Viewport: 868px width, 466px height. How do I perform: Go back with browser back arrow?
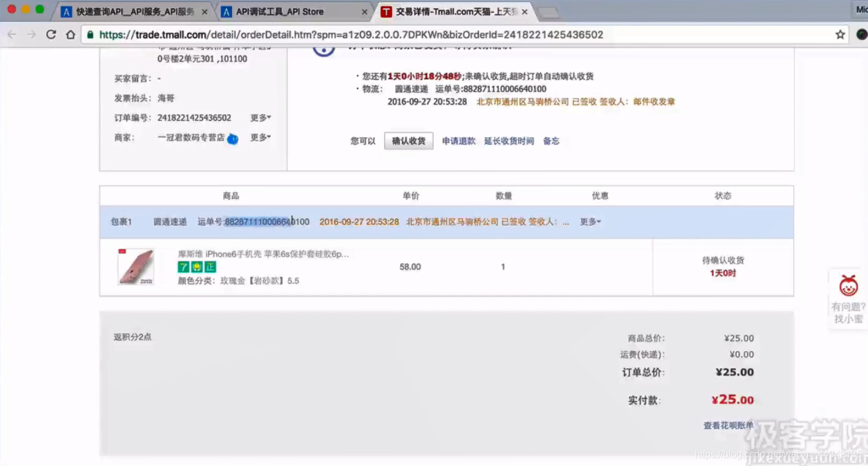(12, 35)
